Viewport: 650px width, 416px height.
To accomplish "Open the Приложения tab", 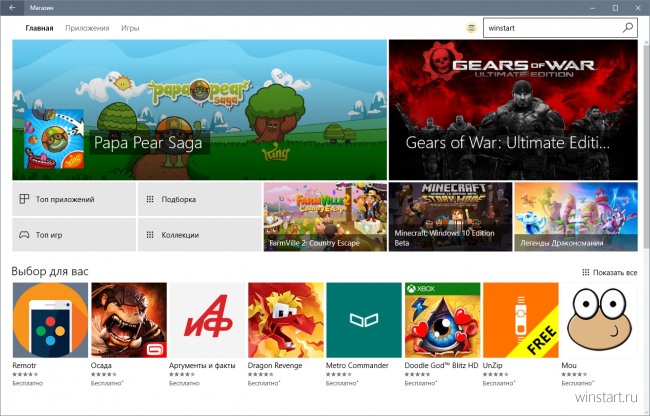I will tap(87, 28).
